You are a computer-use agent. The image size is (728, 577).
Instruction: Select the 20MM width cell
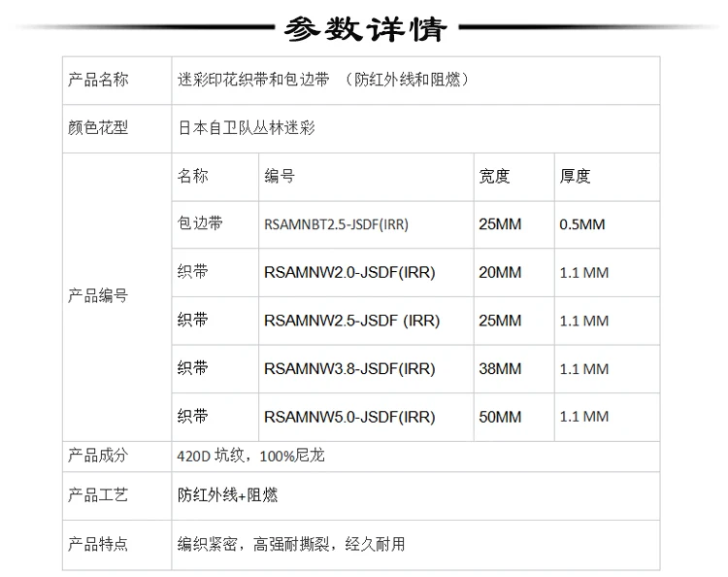[x=500, y=273]
